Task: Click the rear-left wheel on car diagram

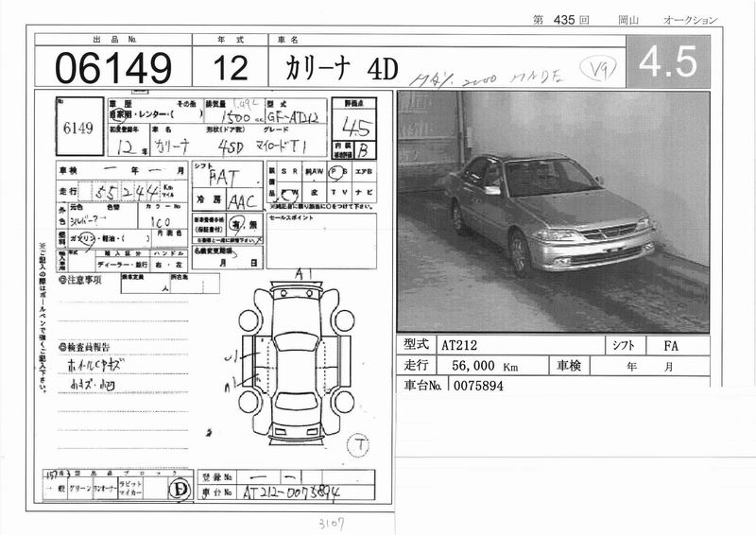Action: 249,401
